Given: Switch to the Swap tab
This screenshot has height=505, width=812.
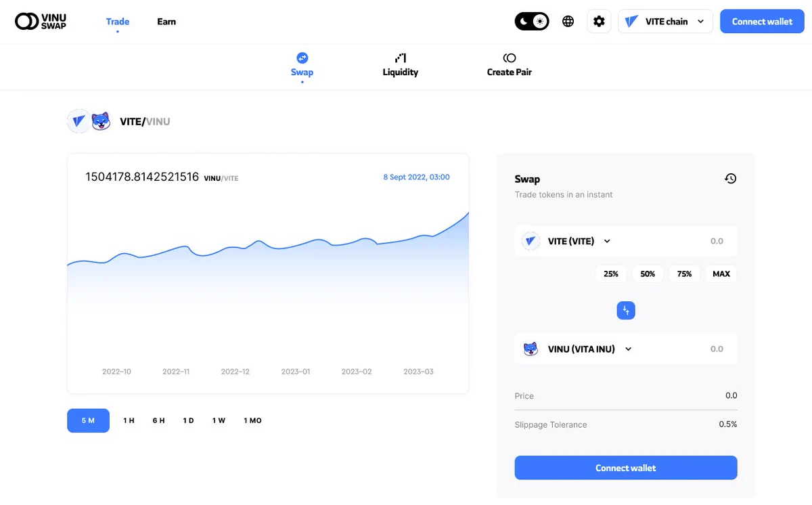Looking at the screenshot, I should click(x=302, y=65).
